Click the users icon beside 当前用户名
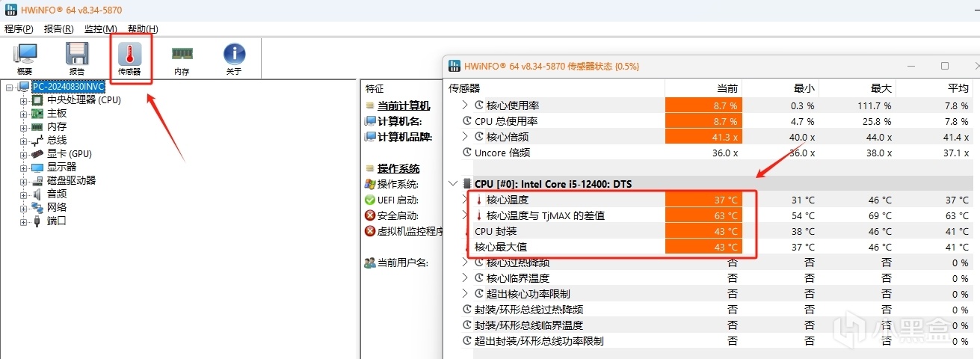Image resolution: width=980 pixels, height=359 pixels. (369, 263)
